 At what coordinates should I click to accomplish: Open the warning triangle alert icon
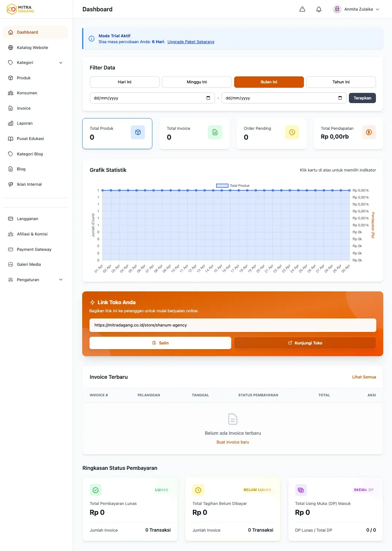pos(302,10)
